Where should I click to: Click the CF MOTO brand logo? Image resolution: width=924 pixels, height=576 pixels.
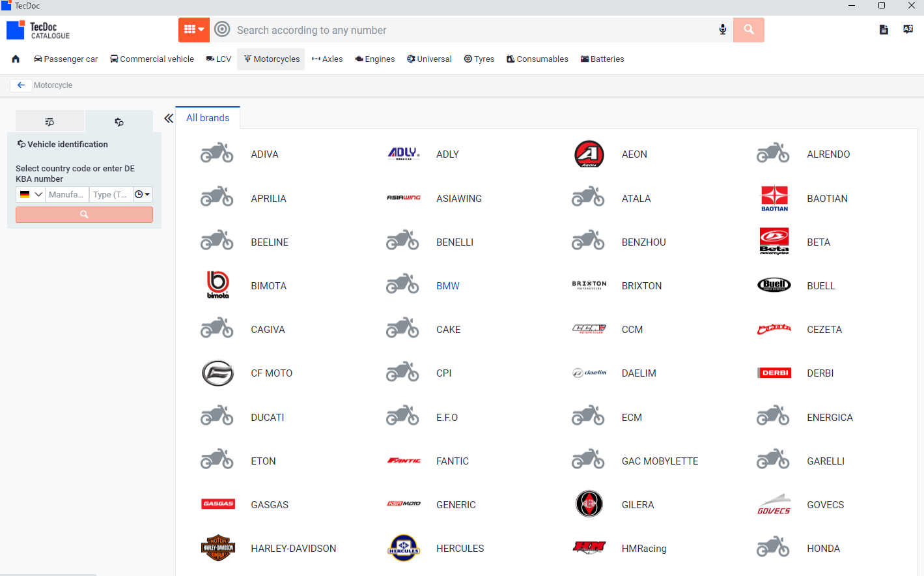click(218, 373)
